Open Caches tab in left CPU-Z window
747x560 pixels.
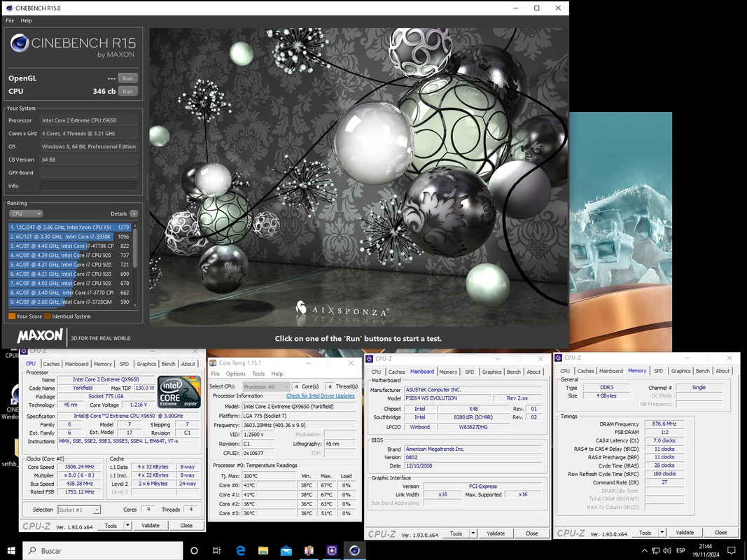click(51, 364)
